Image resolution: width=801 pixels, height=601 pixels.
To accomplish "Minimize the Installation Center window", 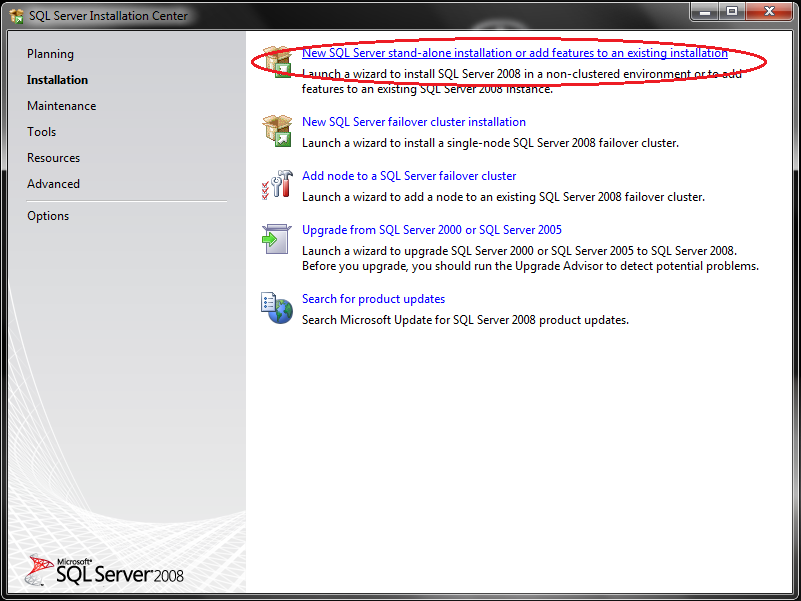I will tap(705, 12).
